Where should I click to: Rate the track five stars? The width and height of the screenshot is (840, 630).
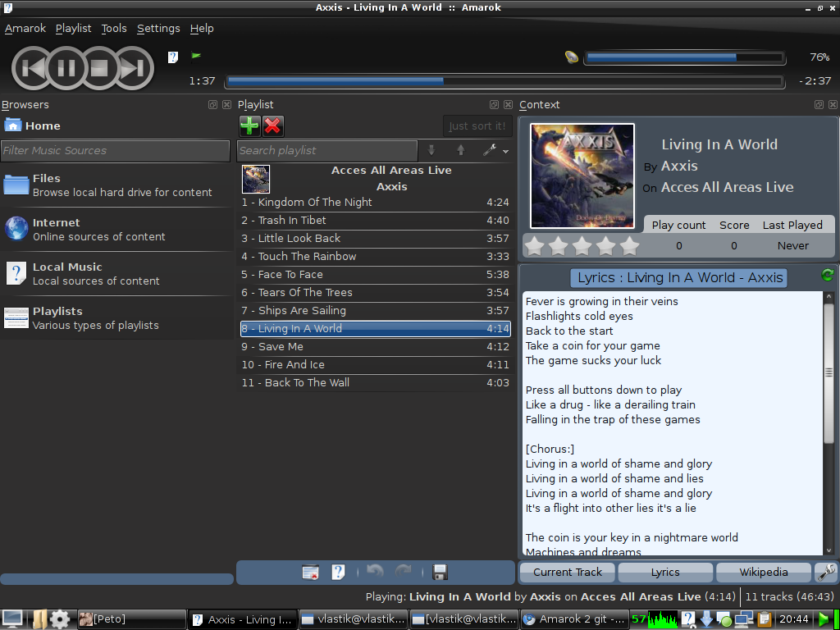tap(629, 246)
